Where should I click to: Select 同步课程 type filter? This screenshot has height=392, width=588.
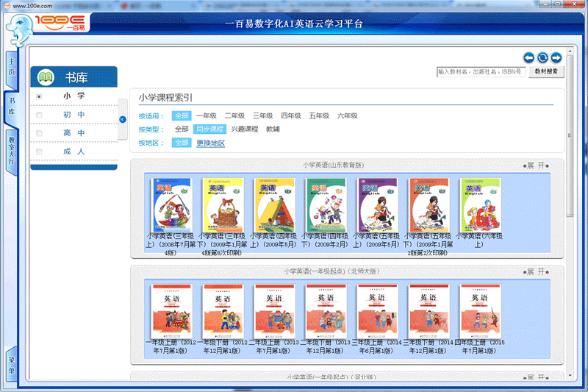tap(210, 129)
